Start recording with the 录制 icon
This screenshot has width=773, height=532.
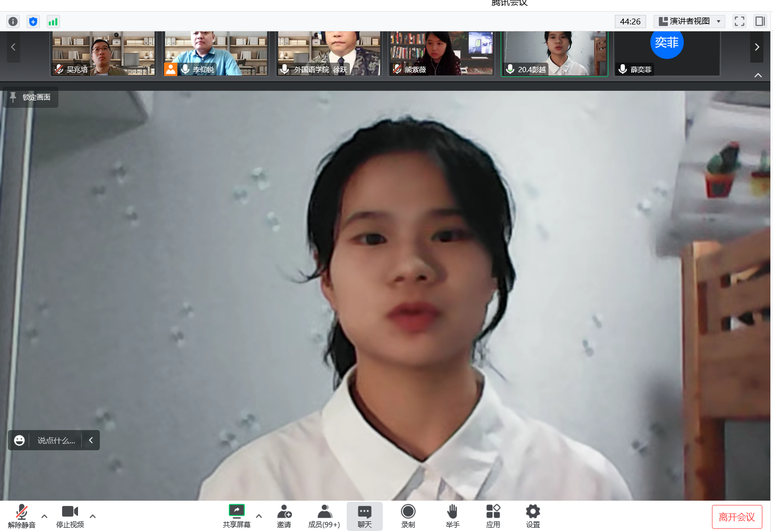click(x=408, y=516)
